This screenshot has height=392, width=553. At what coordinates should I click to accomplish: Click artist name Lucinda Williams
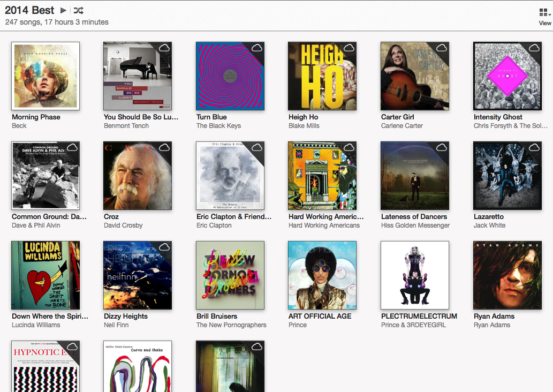pyautogui.click(x=36, y=325)
